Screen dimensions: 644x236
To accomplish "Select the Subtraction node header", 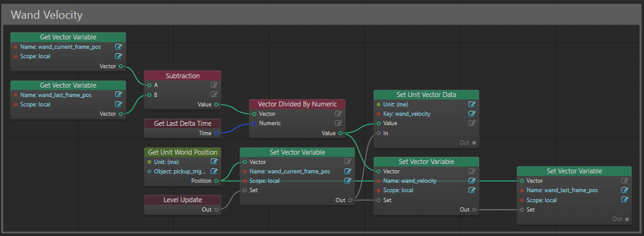I will coord(183,76).
